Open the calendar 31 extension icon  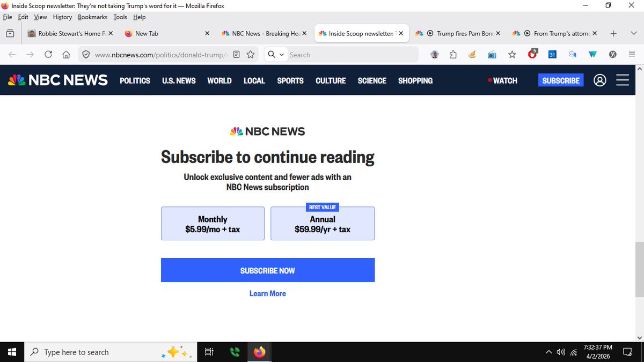pos(552,55)
